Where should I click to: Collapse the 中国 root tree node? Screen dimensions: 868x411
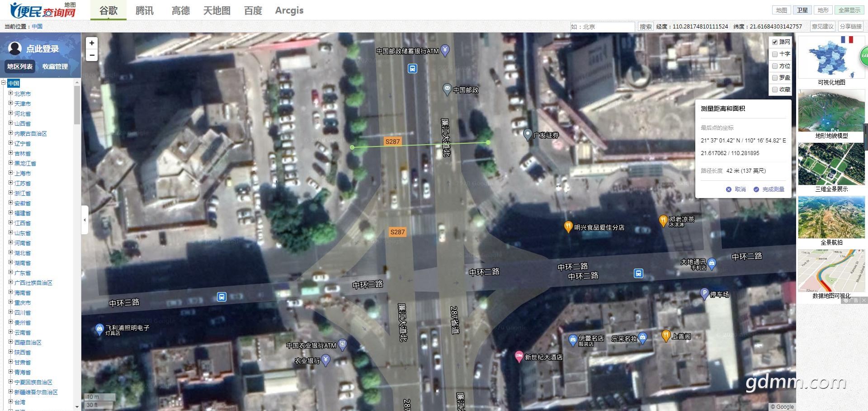pyautogui.click(x=4, y=83)
